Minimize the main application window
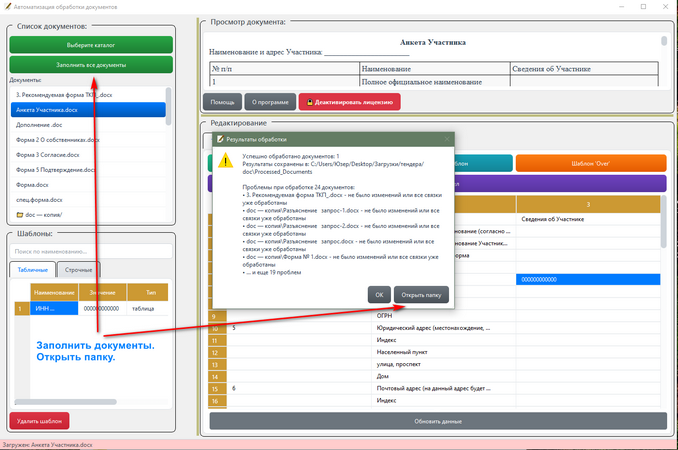The height and width of the screenshot is (450, 678). tap(622, 6)
